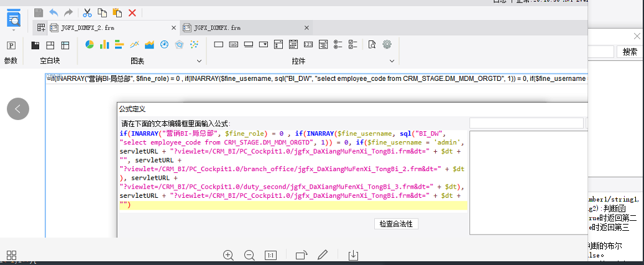The height and width of the screenshot is (265, 644).
Task: Select the text area widget icon
Action: click(323, 44)
